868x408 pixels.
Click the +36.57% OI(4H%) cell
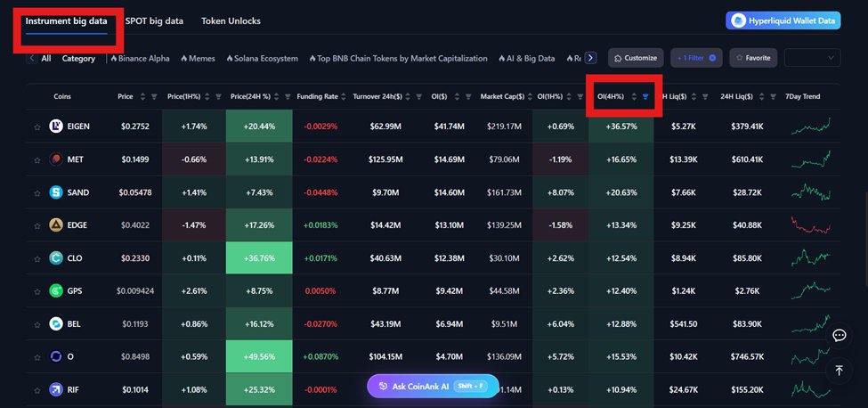click(621, 126)
